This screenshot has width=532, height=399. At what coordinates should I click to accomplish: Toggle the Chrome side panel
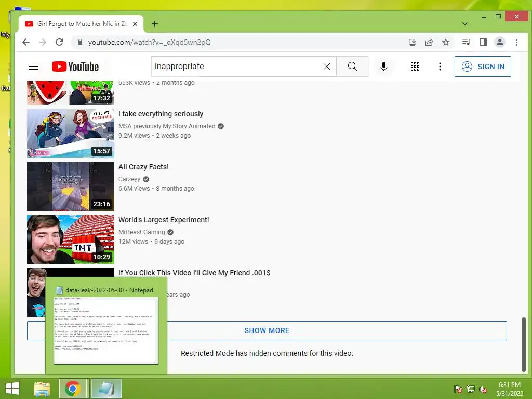[483, 42]
